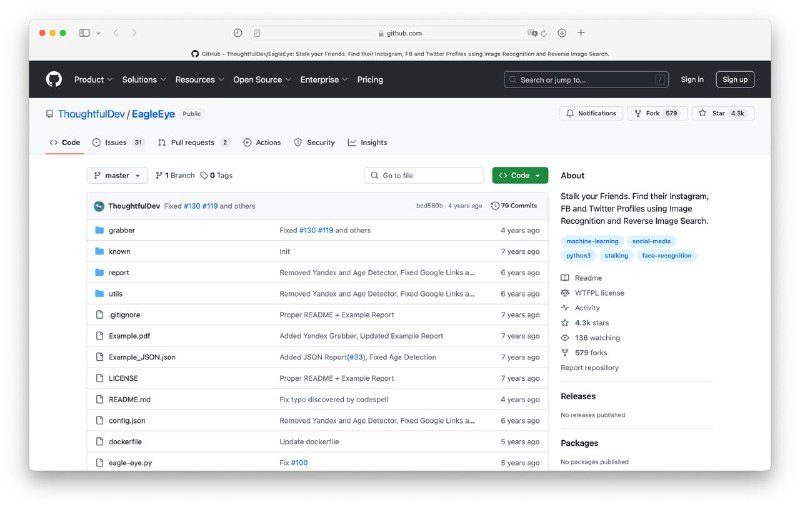Go forward with Safari's forward arrow
This screenshot has width=800, height=509.
pos(134,33)
